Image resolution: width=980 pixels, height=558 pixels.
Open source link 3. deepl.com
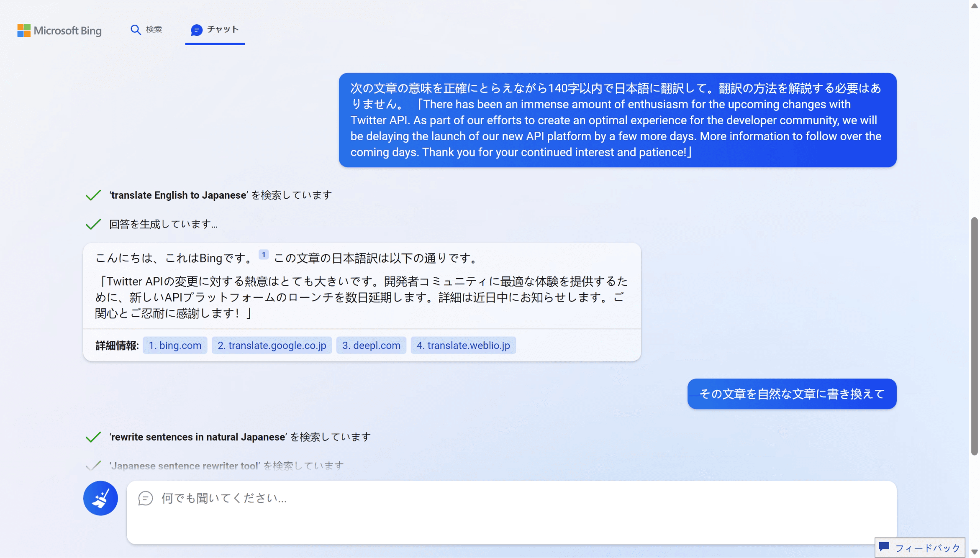click(x=371, y=345)
